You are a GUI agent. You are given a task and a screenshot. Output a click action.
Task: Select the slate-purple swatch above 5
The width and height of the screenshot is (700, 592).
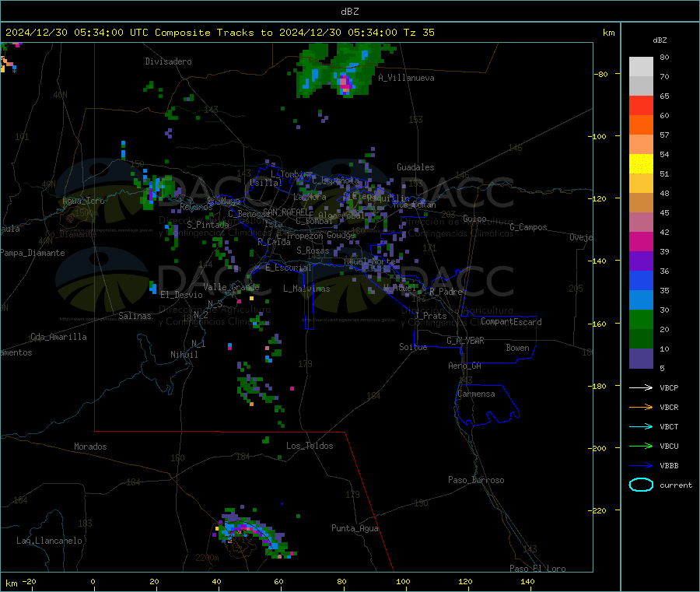(x=641, y=359)
